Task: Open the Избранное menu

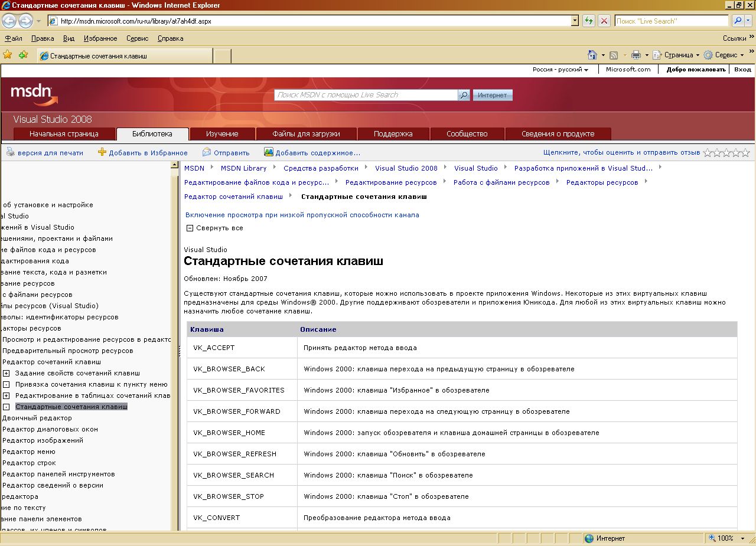Action: pos(100,38)
